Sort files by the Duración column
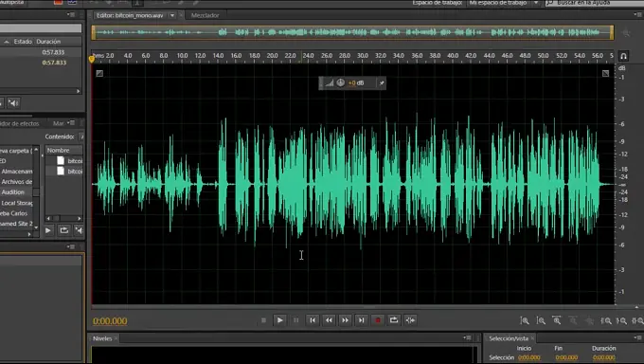644x364 pixels. [x=48, y=42]
